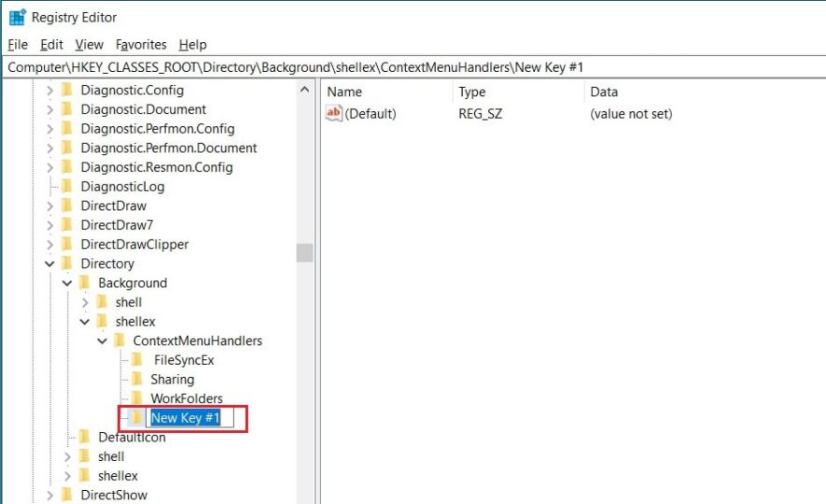The width and height of the screenshot is (826, 504).
Task: Select the WorkFolders key
Action: click(187, 399)
